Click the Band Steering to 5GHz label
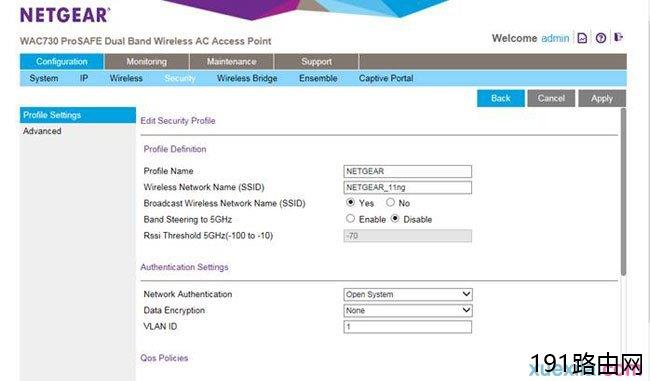Screen dimensions: 650x381 point(188,219)
